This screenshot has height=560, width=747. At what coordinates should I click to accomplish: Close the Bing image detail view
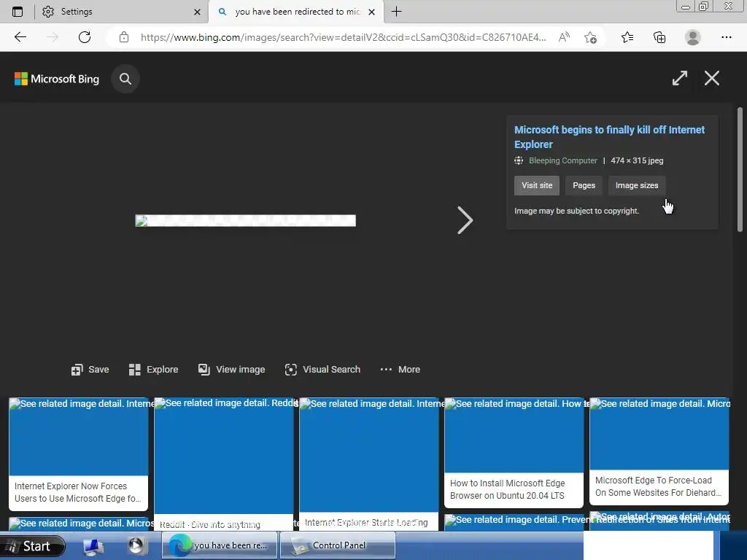coord(712,78)
